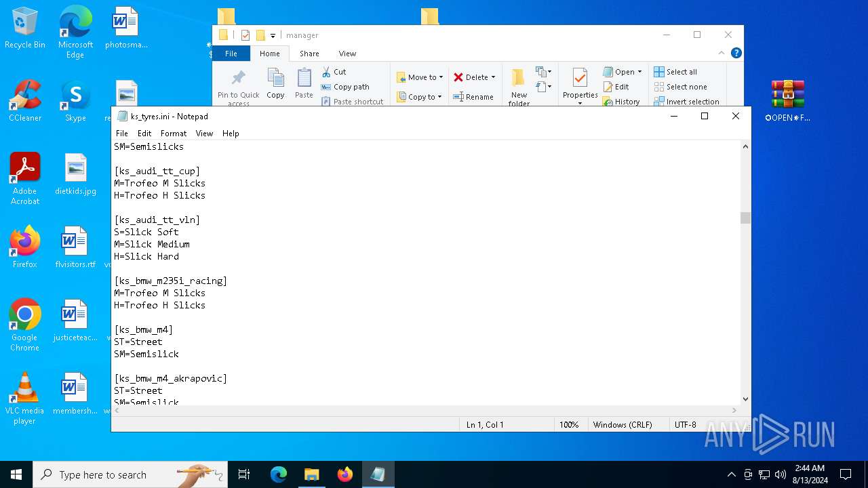Click Select none in Explorer ribbon
The width and height of the screenshot is (868, 488).
681,87
